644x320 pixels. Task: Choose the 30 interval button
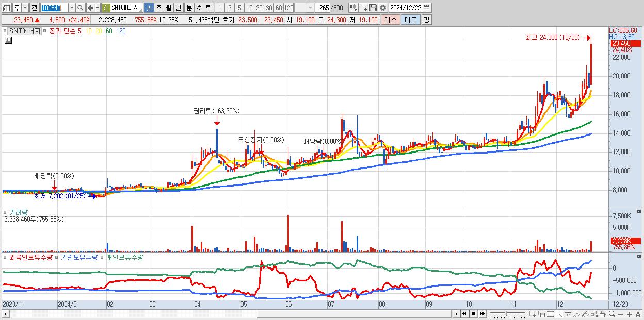[269, 8]
